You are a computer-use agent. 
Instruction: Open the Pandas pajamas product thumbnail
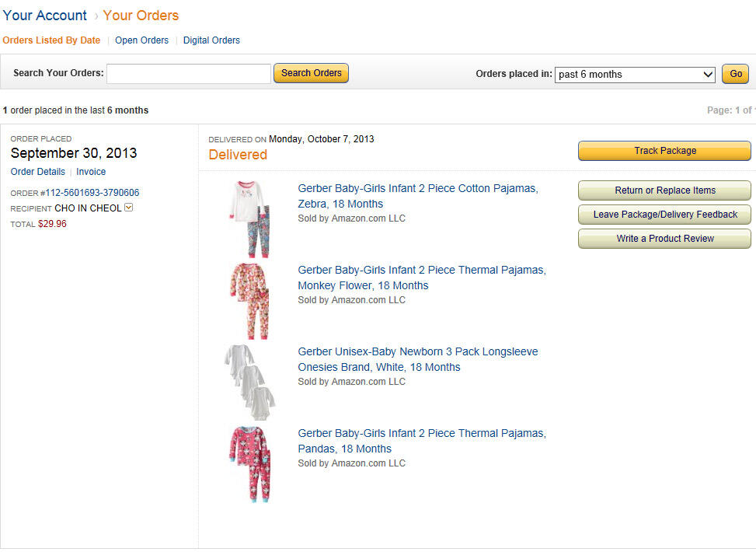(x=249, y=464)
